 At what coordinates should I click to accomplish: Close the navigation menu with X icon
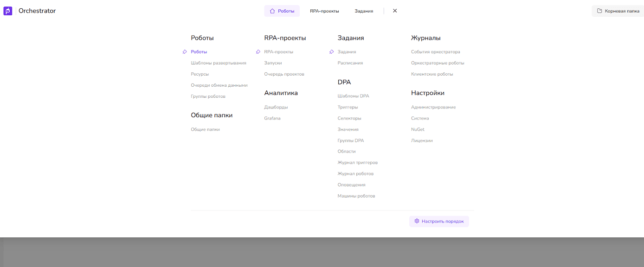pyautogui.click(x=395, y=11)
